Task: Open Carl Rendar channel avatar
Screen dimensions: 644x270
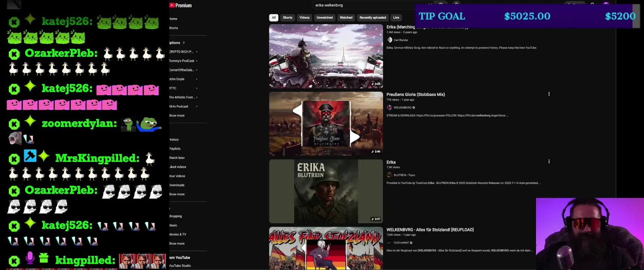Action: coord(390,40)
